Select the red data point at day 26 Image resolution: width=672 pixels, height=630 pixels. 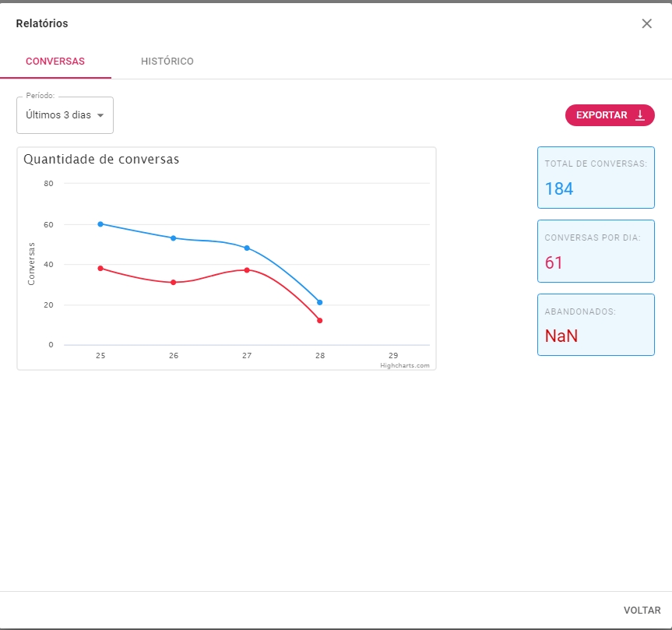click(x=174, y=282)
